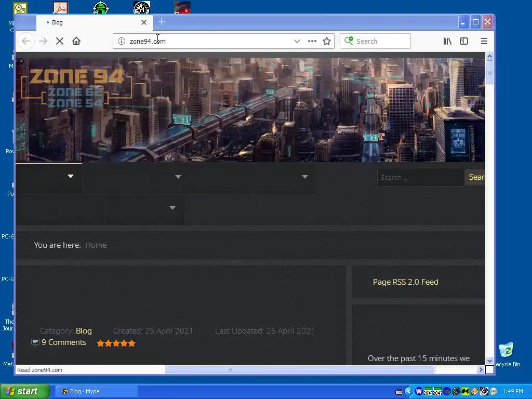Image resolution: width=532 pixels, height=399 pixels.
Task: Open a new tab with plus button
Action: pos(162,22)
